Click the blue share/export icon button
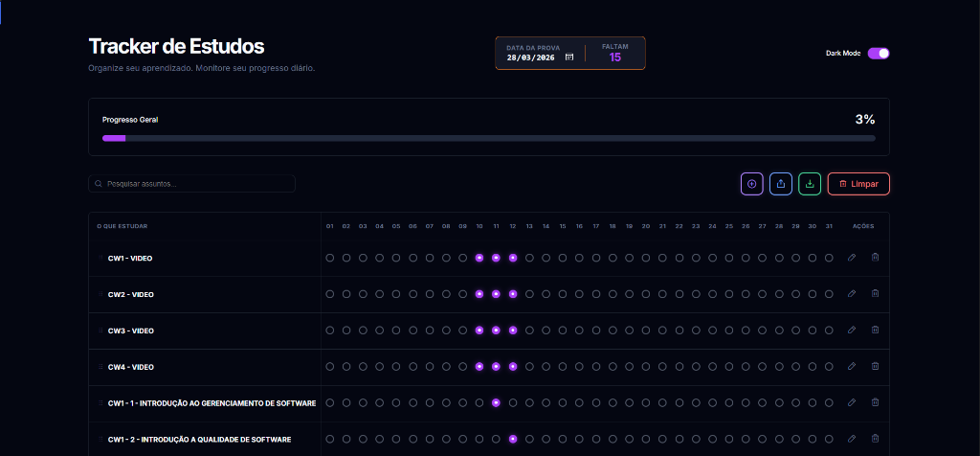 coord(781,184)
